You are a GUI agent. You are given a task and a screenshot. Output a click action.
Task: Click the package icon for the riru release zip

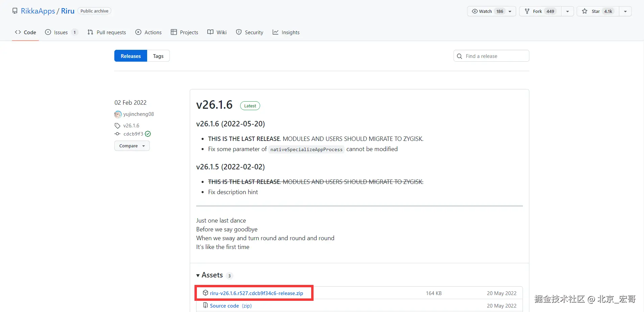point(205,293)
